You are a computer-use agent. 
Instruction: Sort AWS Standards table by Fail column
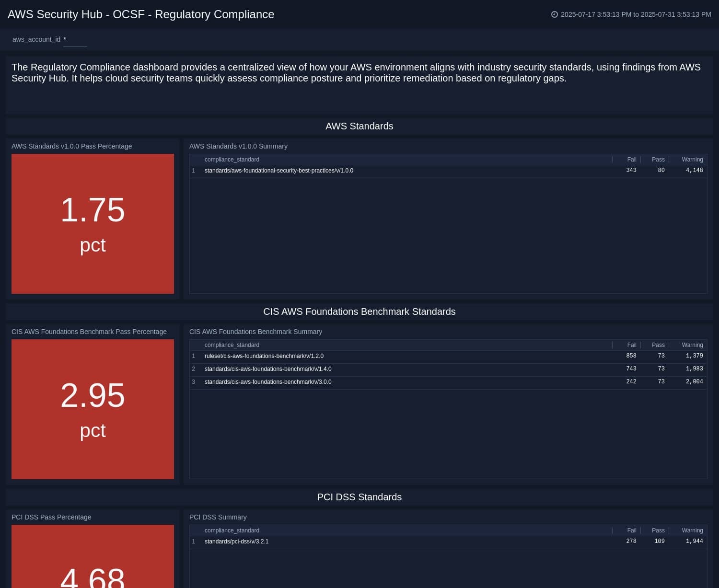631,160
